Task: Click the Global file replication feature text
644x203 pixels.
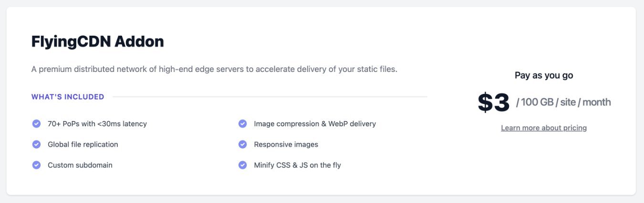Action: (83, 144)
